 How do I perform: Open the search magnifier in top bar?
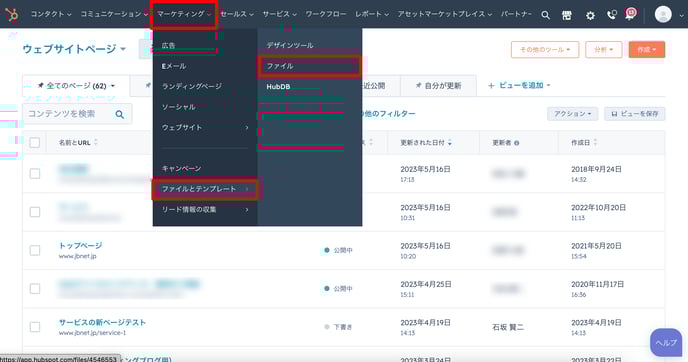coord(545,15)
